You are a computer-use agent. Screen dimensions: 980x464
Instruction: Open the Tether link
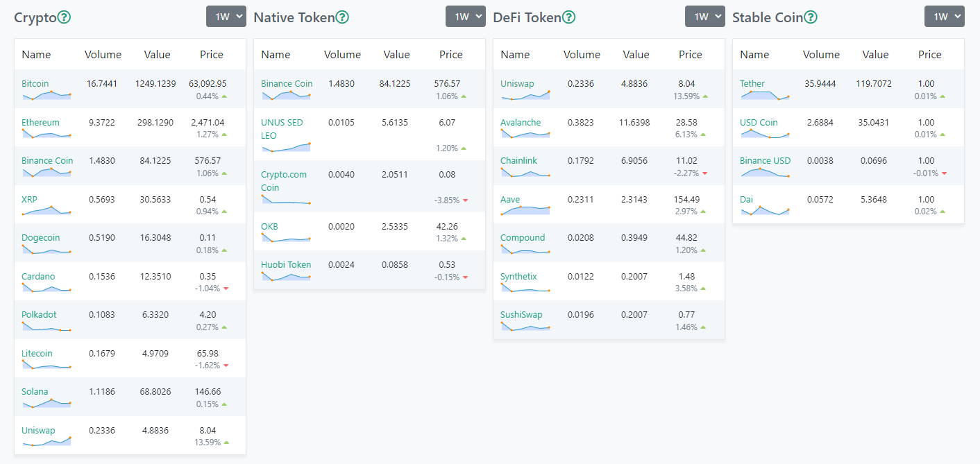tap(752, 83)
